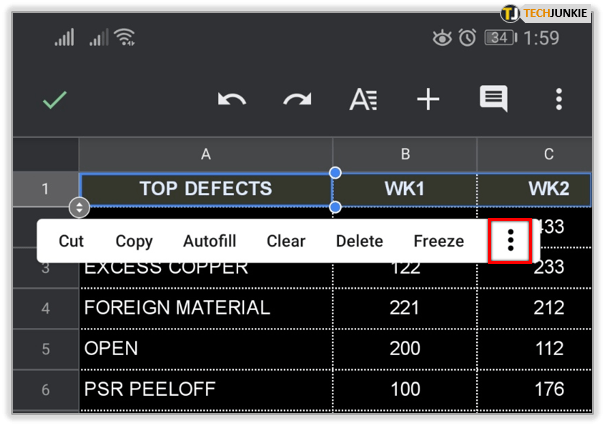The image size is (605, 426).
Task: Tap the green checkmark to confirm edits
Action: pos(55,100)
